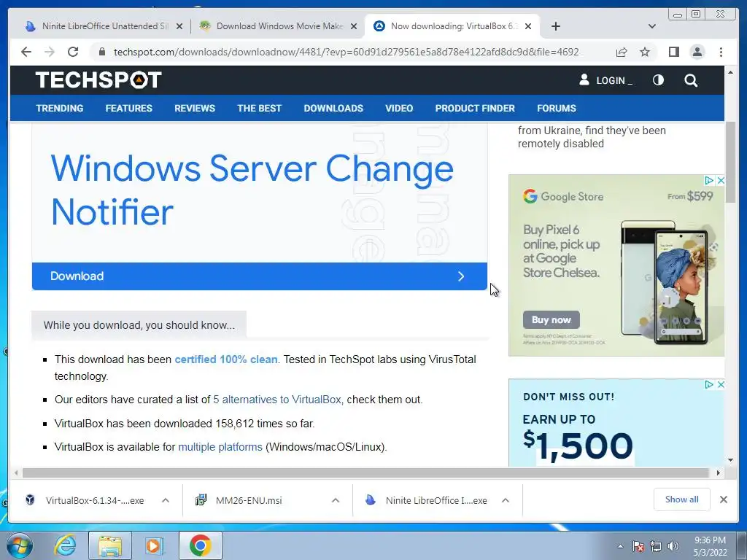The image size is (747, 560).
Task: Open AdChoices icon on Earn up to ad
Action: pyautogui.click(x=709, y=384)
